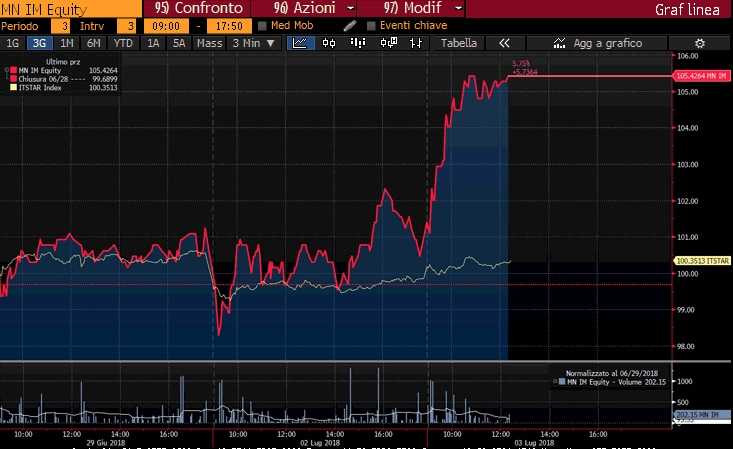The height and width of the screenshot is (449, 733).
Task: Click the Modif button
Action: coord(412,8)
